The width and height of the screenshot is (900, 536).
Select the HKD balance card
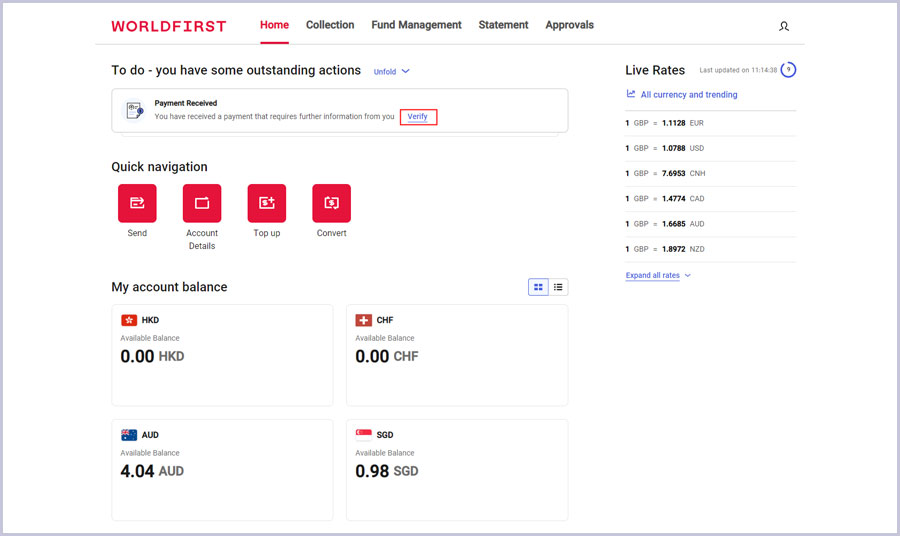coord(222,355)
